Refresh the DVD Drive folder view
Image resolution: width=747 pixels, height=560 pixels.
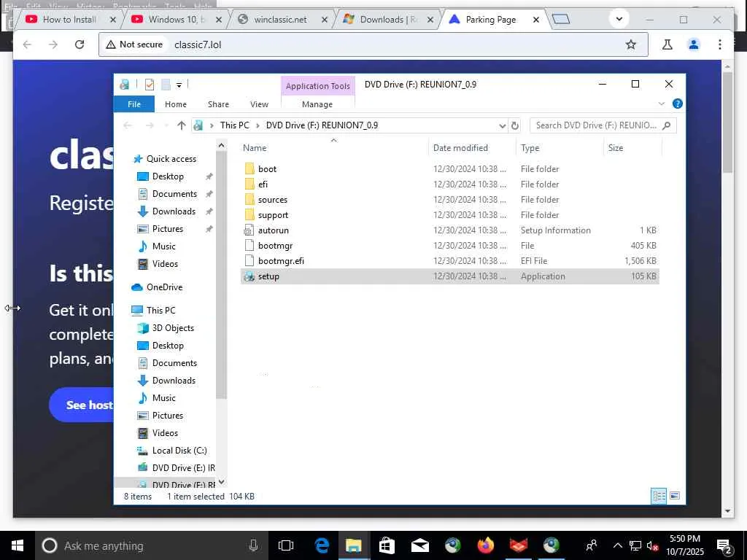click(x=514, y=125)
